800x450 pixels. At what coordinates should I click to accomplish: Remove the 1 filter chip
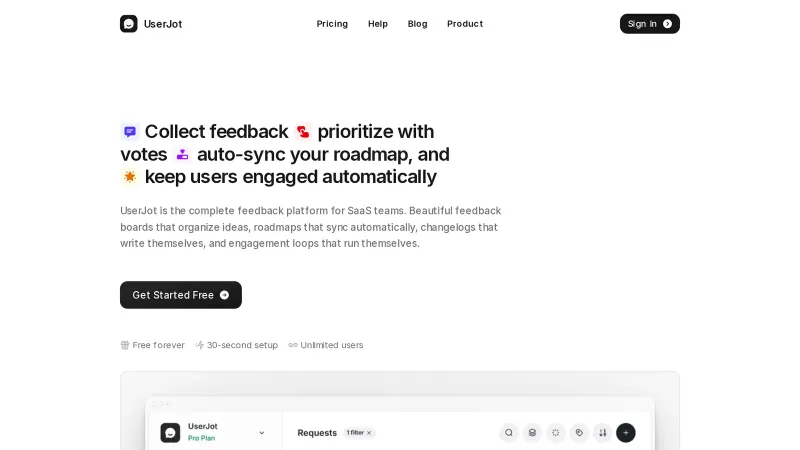point(369,433)
